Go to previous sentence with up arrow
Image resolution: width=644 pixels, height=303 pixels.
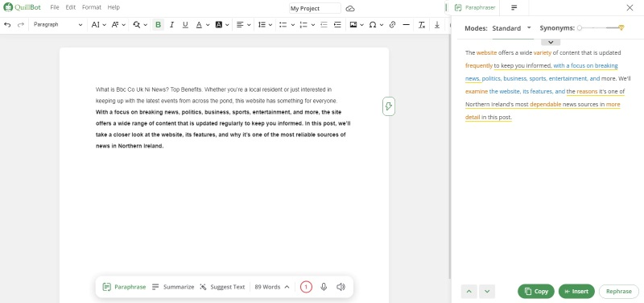[x=469, y=292]
